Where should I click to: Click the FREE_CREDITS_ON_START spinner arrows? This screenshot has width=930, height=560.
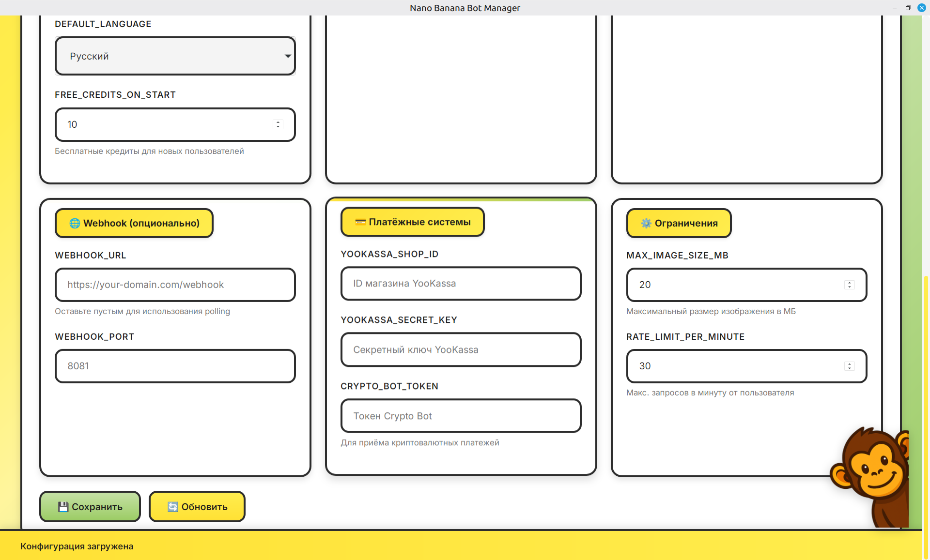click(278, 124)
